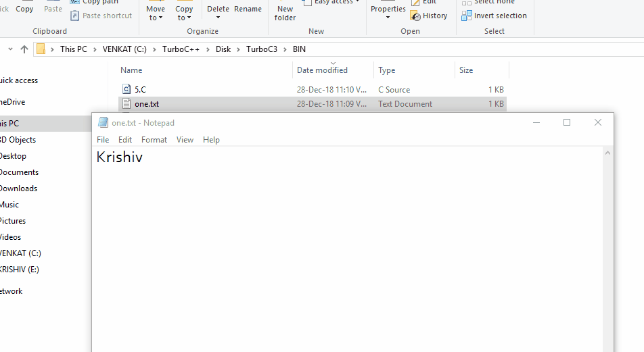The height and width of the screenshot is (352, 644).
Task: Open the Copy to dropdown
Action: (183, 14)
